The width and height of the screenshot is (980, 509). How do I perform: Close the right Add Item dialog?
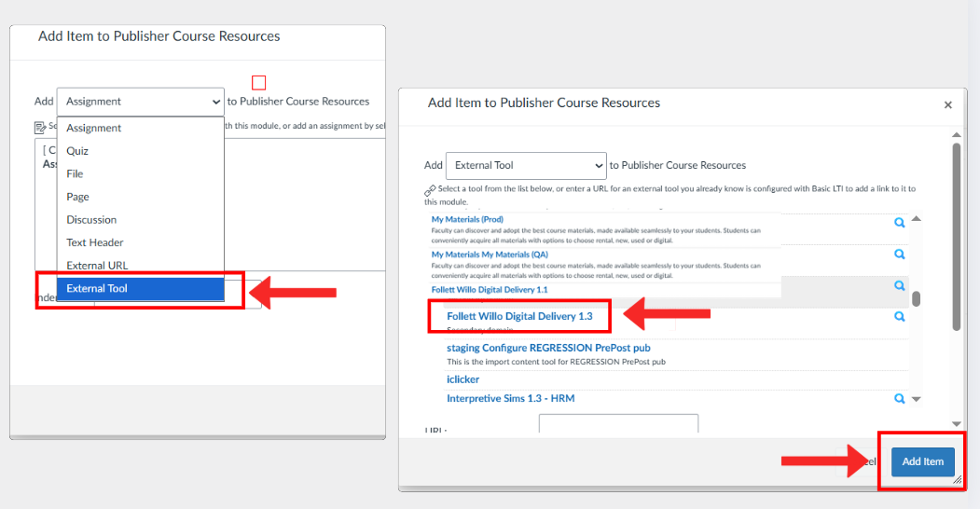pos(947,105)
